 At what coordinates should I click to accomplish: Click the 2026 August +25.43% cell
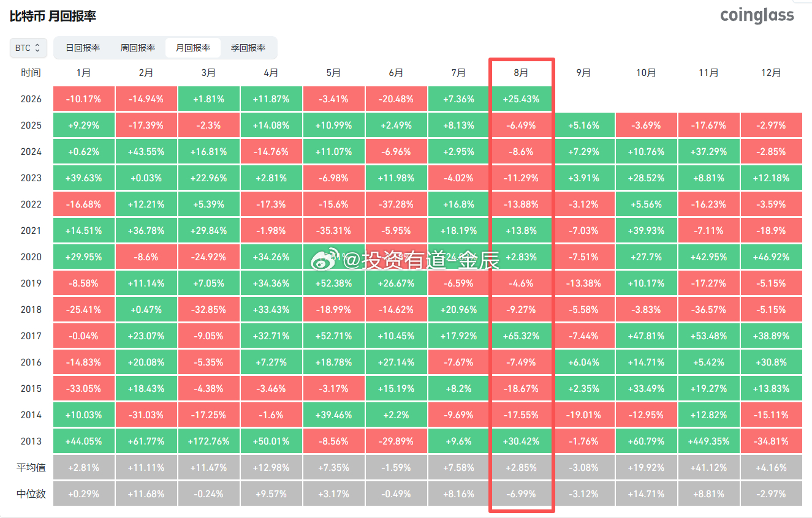coord(521,99)
